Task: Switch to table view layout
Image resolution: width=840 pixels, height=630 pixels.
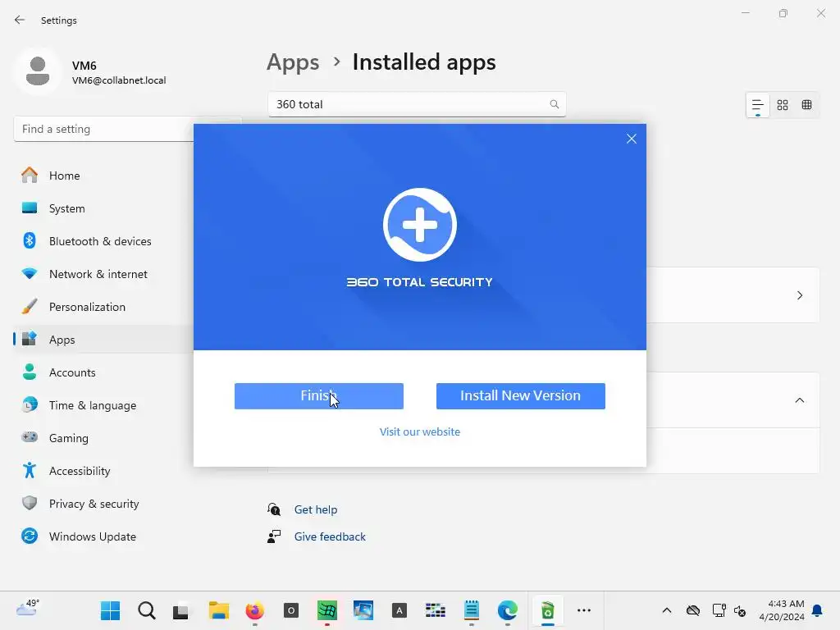Action: [807, 105]
